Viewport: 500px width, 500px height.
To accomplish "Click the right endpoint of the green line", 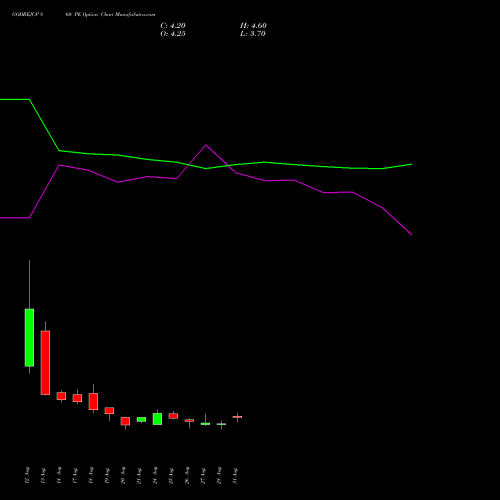I will coord(412,164).
